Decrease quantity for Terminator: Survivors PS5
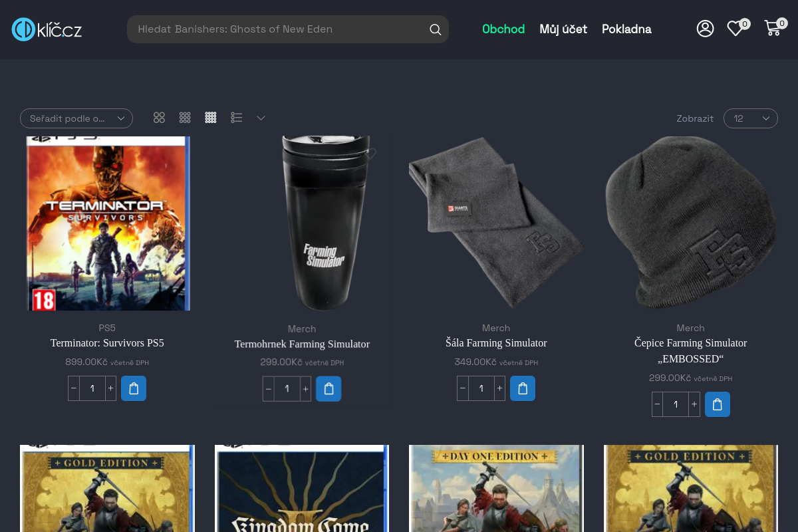 click(74, 388)
